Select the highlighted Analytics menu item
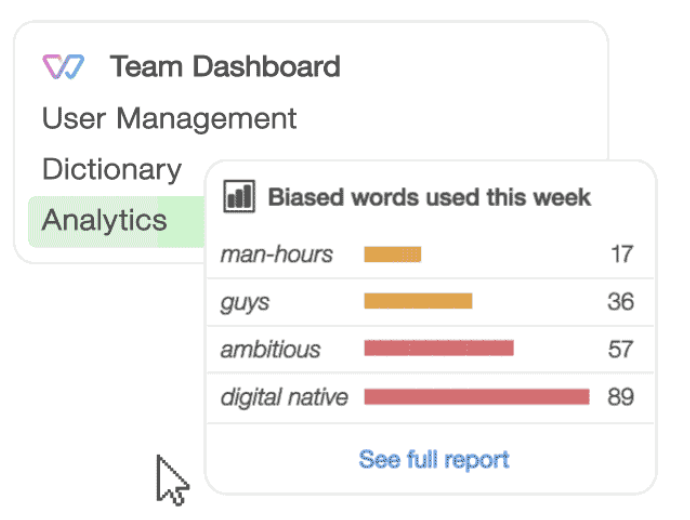The height and width of the screenshot is (520, 690). coord(104,220)
